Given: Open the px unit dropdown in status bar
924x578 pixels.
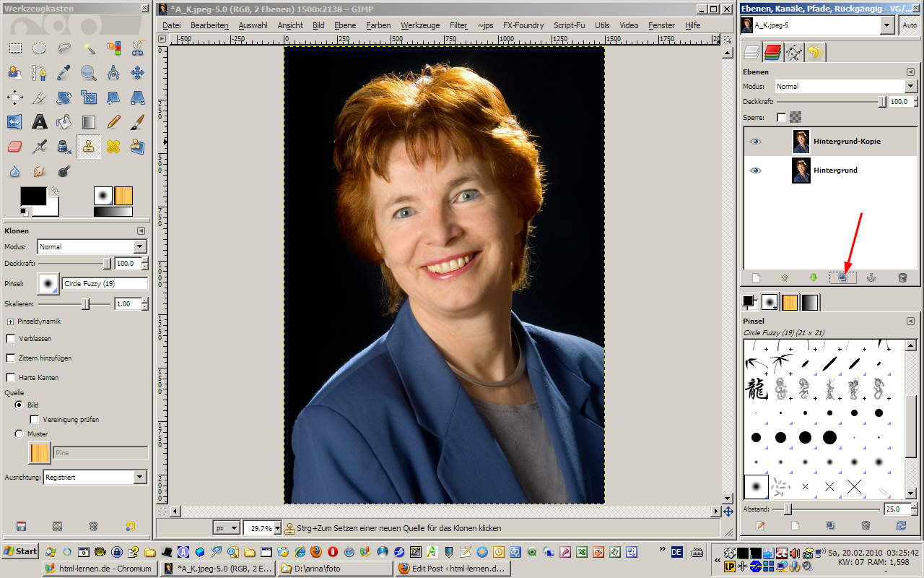Looking at the screenshot, I should tap(226, 528).
